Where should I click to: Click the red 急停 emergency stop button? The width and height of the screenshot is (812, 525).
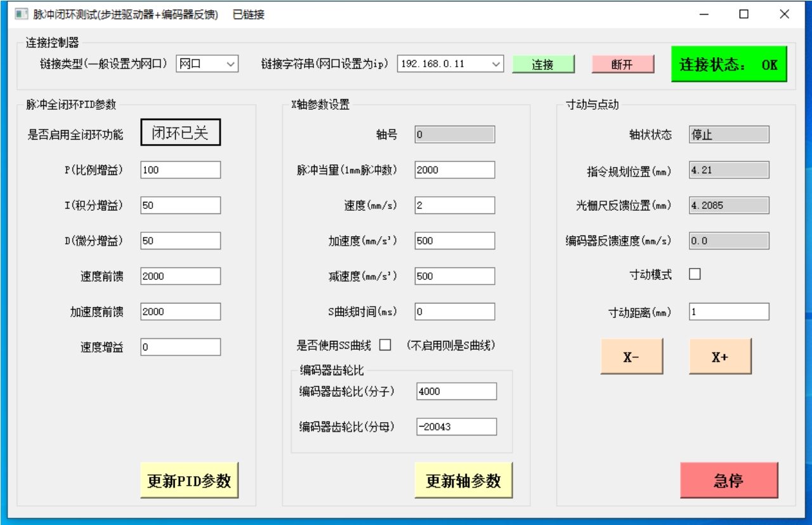tap(729, 481)
